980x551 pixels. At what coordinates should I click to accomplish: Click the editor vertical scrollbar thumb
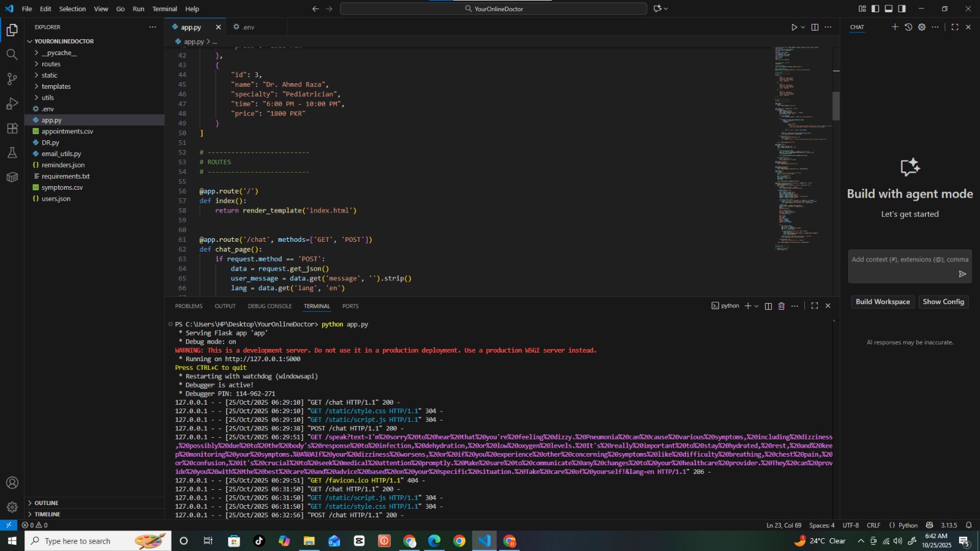point(836,106)
